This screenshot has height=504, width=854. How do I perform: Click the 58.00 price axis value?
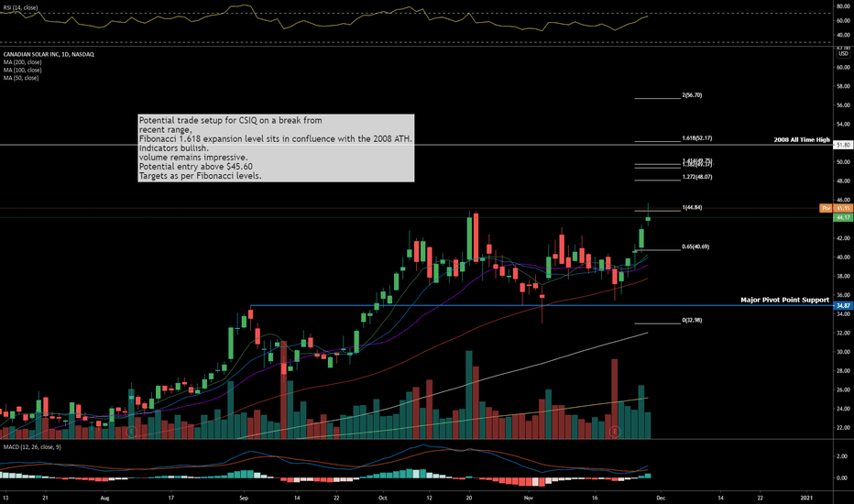[x=843, y=86]
